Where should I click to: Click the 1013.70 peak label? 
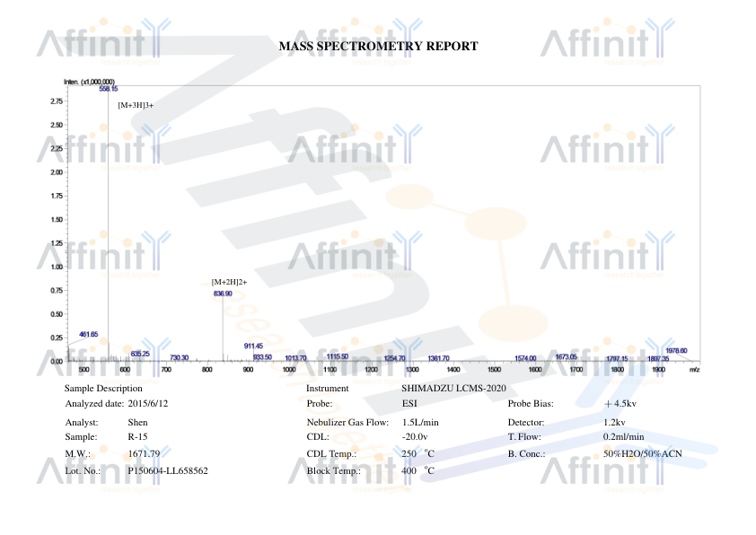(295, 358)
